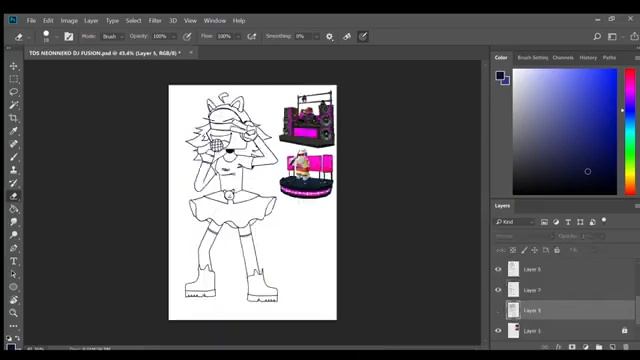This screenshot has height=360, width=640.
Task: Show the highlighted hidden layer's visibility box
Action: tap(498, 311)
